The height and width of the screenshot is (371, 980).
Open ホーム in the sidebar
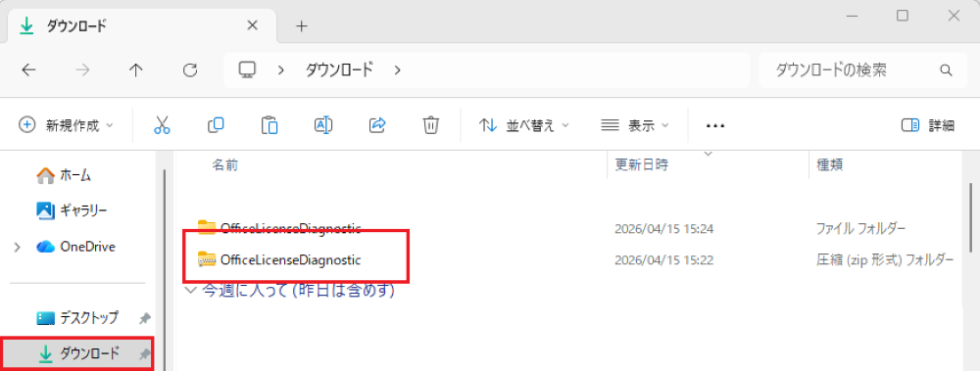pos(64,175)
